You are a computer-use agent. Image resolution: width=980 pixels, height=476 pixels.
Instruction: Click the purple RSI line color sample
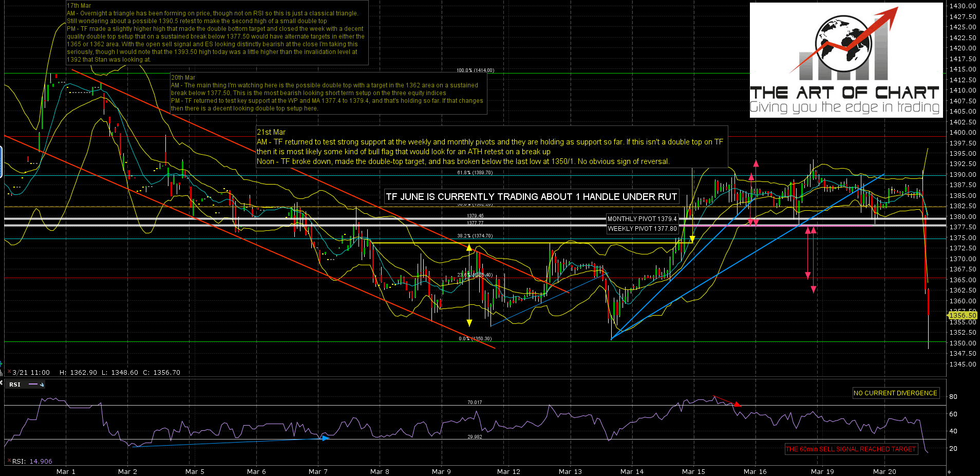point(33,385)
